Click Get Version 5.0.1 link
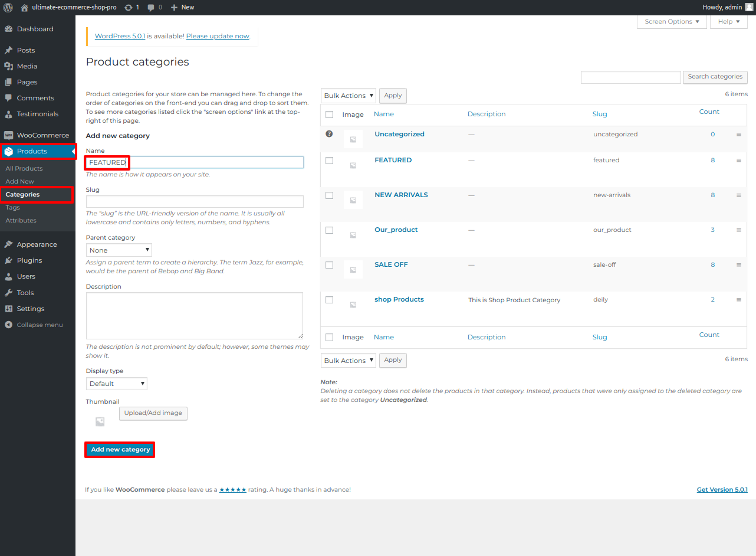756x556 pixels. [x=722, y=490]
